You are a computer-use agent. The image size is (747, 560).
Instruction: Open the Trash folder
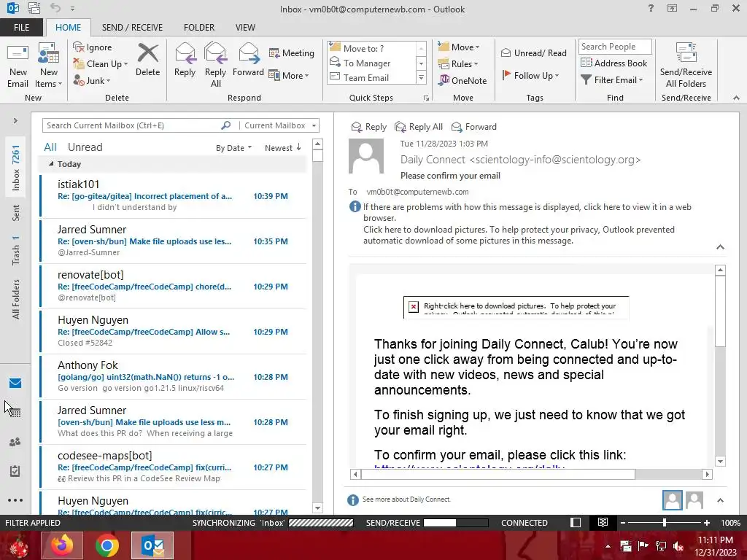16,250
